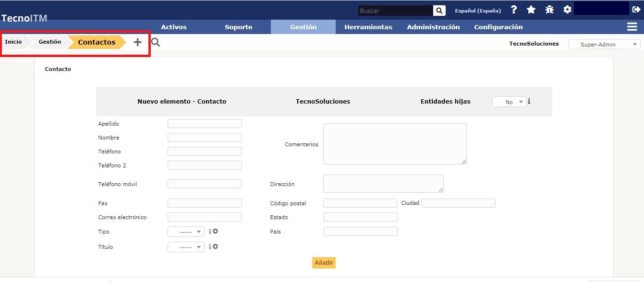
Task: Open the Herramientas menu
Action: [368, 27]
